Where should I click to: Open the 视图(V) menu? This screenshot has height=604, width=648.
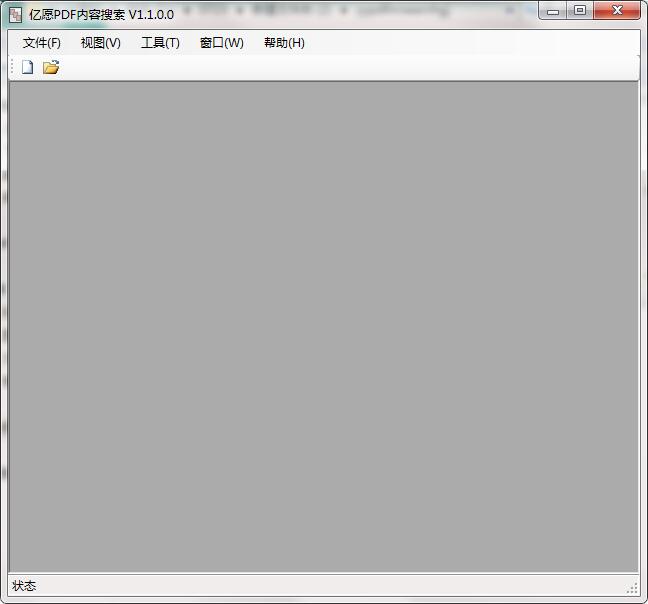pos(101,43)
